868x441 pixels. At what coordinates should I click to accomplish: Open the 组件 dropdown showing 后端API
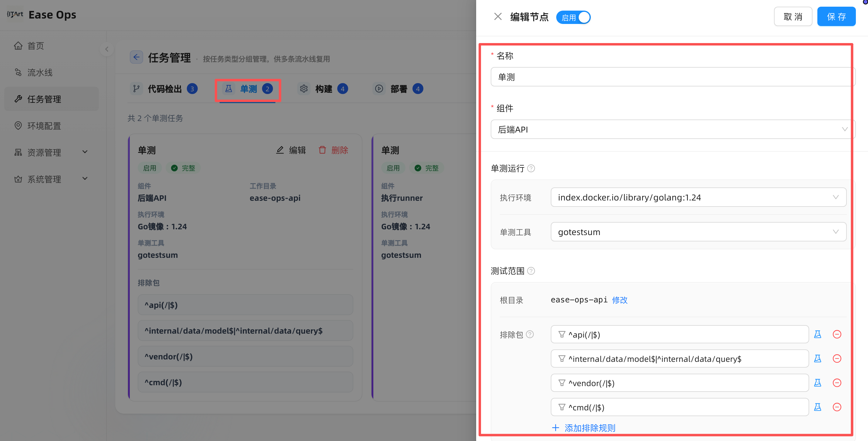[x=673, y=130]
